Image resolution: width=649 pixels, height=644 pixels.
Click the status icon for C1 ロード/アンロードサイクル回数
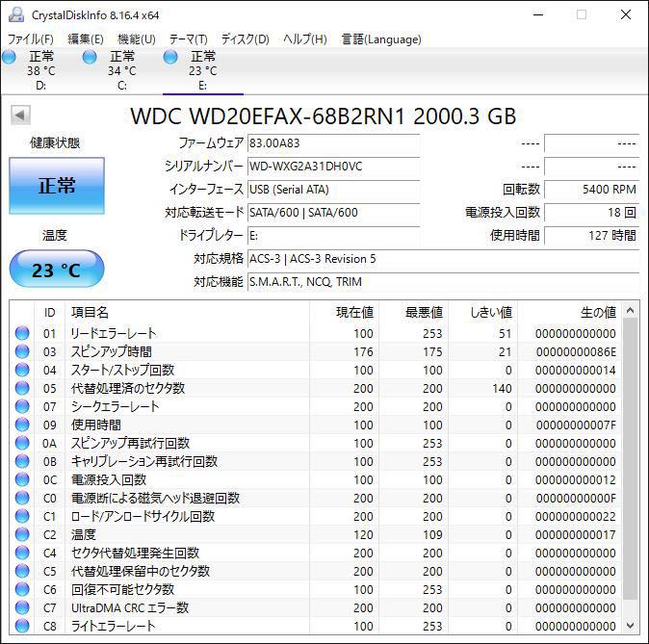22,516
